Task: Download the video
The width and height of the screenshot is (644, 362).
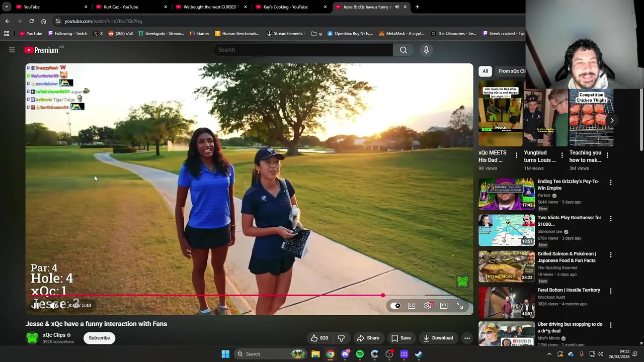Action: [x=438, y=338]
